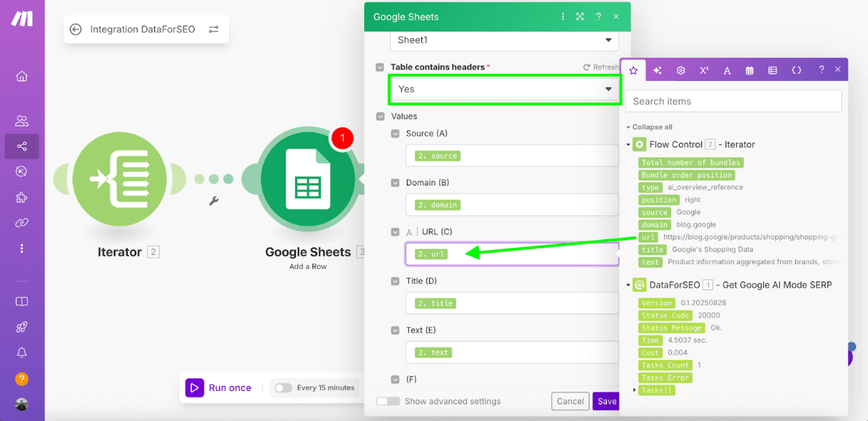Switch to the favorites star tab
Viewport: 868px width, 421px height.
pyautogui.click(x=634, y=69)
